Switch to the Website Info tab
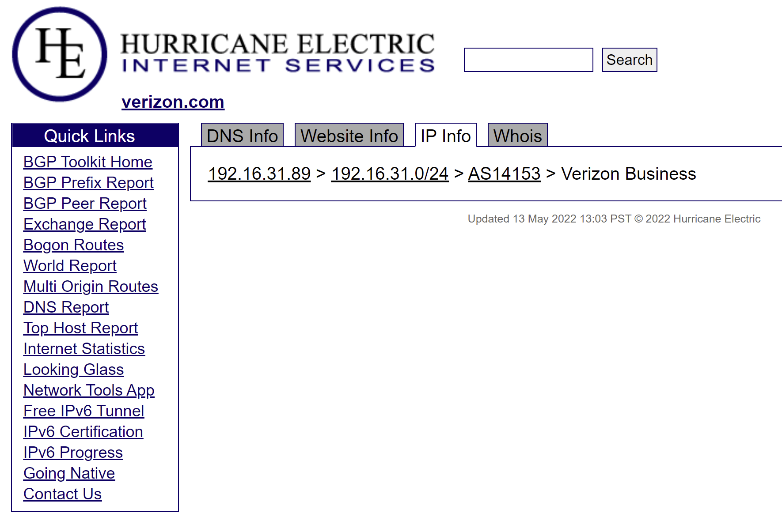 pos(349,136)
